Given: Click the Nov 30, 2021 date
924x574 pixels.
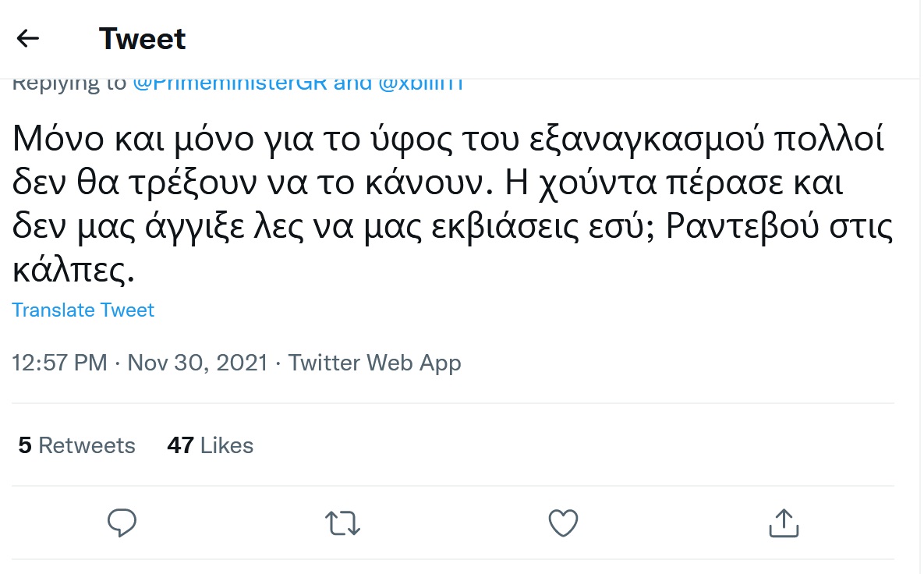Looking at the screenshot, I should (197, 363).
